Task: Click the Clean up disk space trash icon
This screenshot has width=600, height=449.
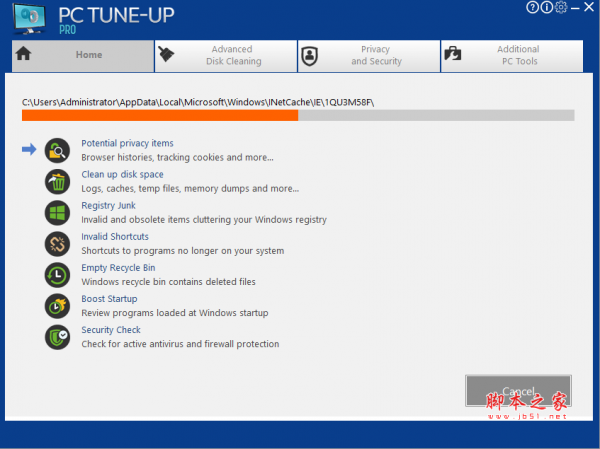Action: pos(57,182)
